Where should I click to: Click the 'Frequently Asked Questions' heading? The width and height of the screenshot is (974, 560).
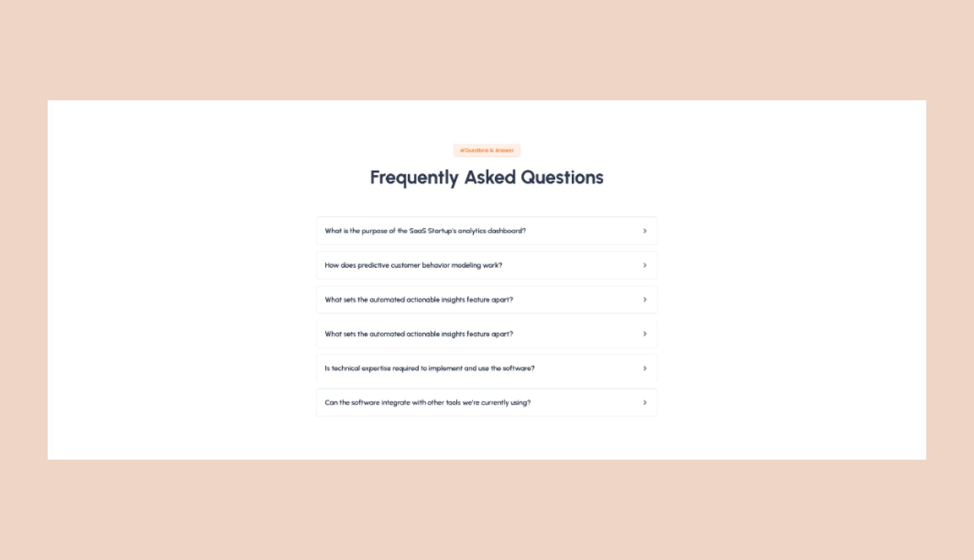487,177
